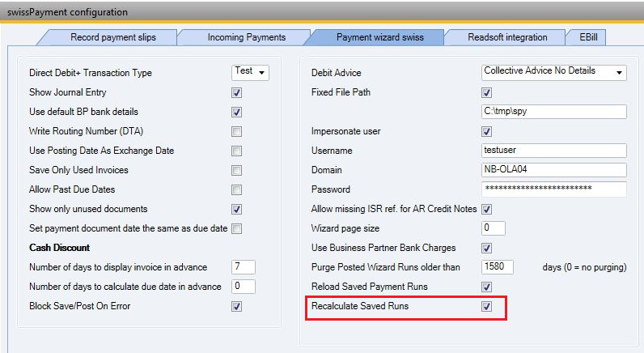Open the Incoming Payments tab
This screenshot has width=644, height=353.
click(x=247, y=37)
